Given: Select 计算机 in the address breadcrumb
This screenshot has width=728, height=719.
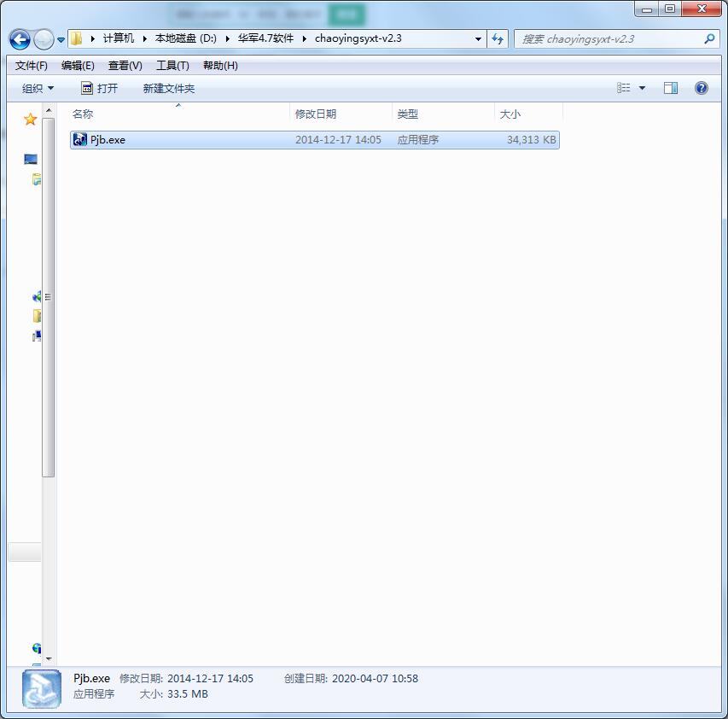Looking at the screenshot, I should (119, 38).
